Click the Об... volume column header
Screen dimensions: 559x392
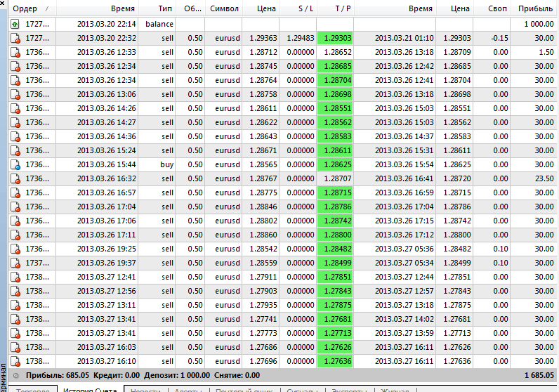click(x=190, y=8)
